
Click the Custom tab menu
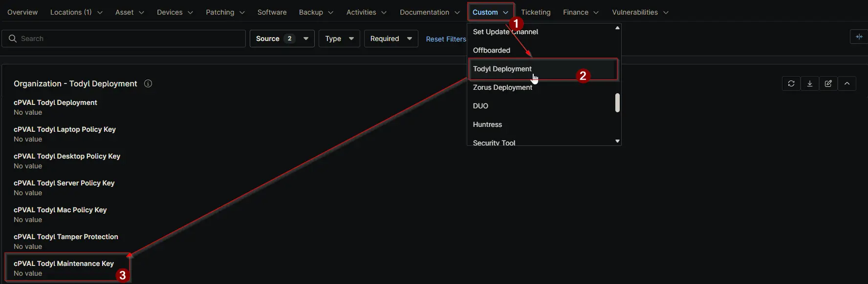pos(490,12)
